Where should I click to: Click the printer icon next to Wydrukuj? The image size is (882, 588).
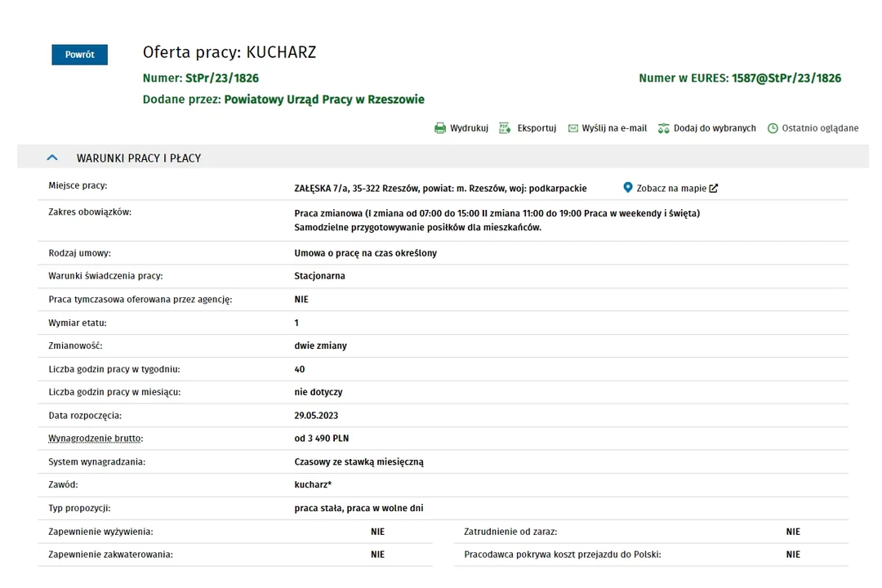440,128
